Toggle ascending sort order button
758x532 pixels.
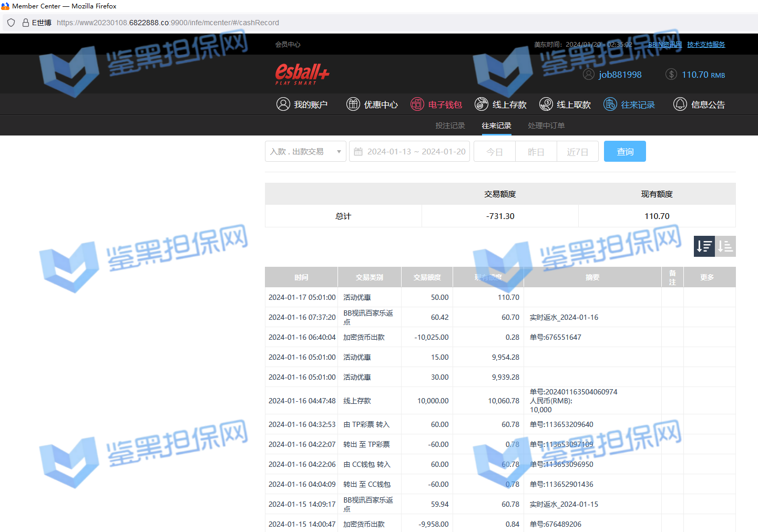tap(725, 246)
